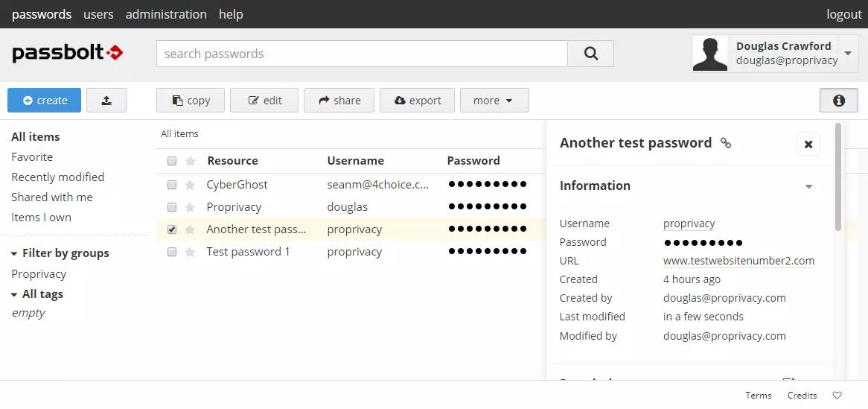Open Credits link in footer
The width and height of the screenshot is (868, 409).
[x=802, y=395]
